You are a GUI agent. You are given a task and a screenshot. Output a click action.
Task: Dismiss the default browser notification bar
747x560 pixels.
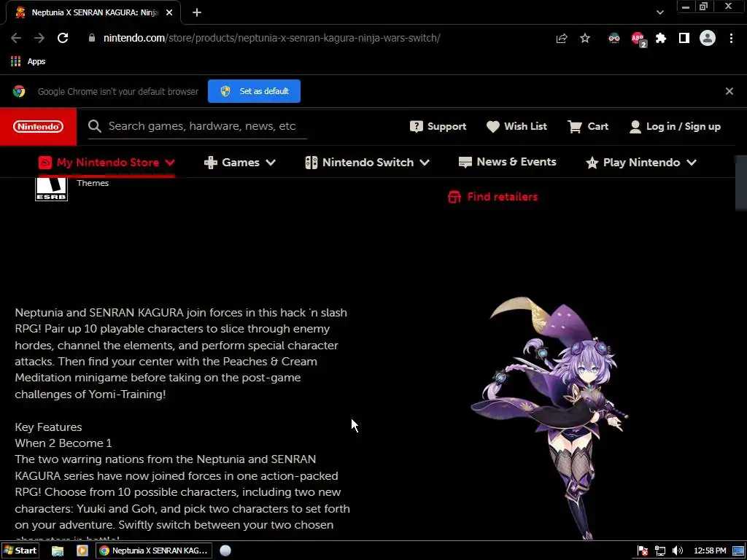[729, 91]
